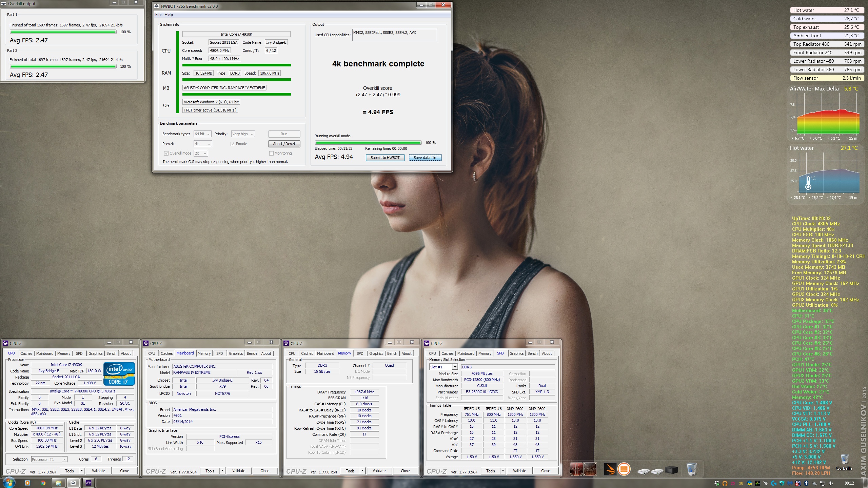Open the second hard drive dock icon
868x488 pixels.
[x=657, y=471]
